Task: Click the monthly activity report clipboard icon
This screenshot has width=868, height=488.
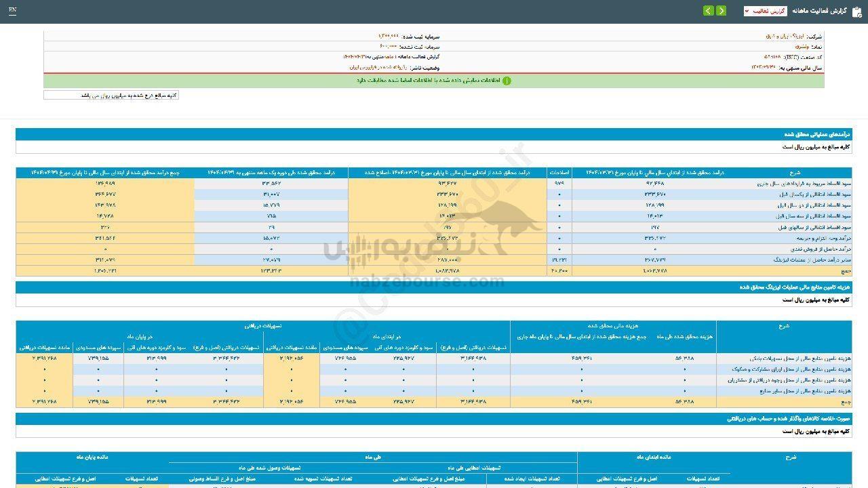Action: tap(856, 11)
